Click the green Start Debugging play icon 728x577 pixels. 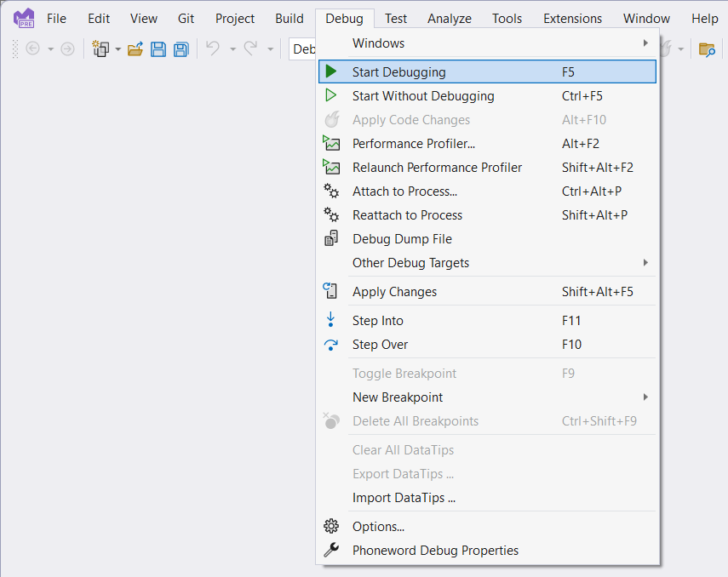tap(332, 71)
